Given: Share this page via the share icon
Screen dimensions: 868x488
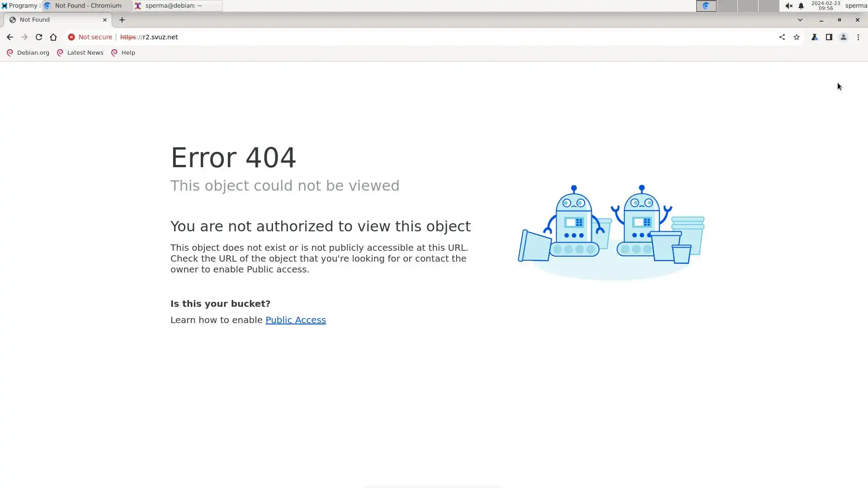Looking at the screenshot, I should pyautogui.click(x=782, y=37).
